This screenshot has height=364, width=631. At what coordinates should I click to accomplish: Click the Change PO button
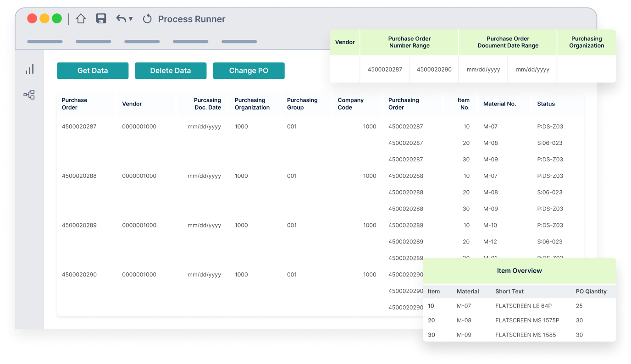tap(249, 71)
